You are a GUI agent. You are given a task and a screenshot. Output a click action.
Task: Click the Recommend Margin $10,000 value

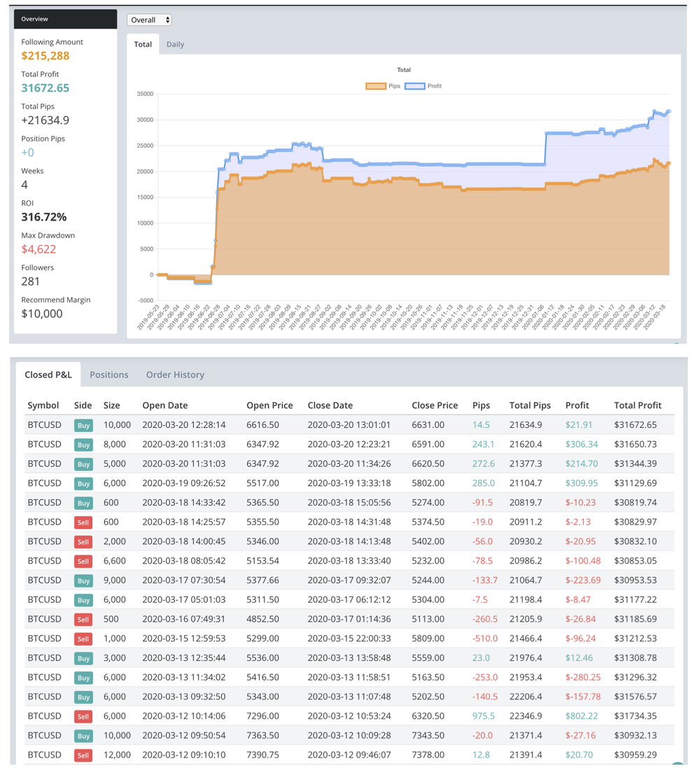(x=42, y=314)
